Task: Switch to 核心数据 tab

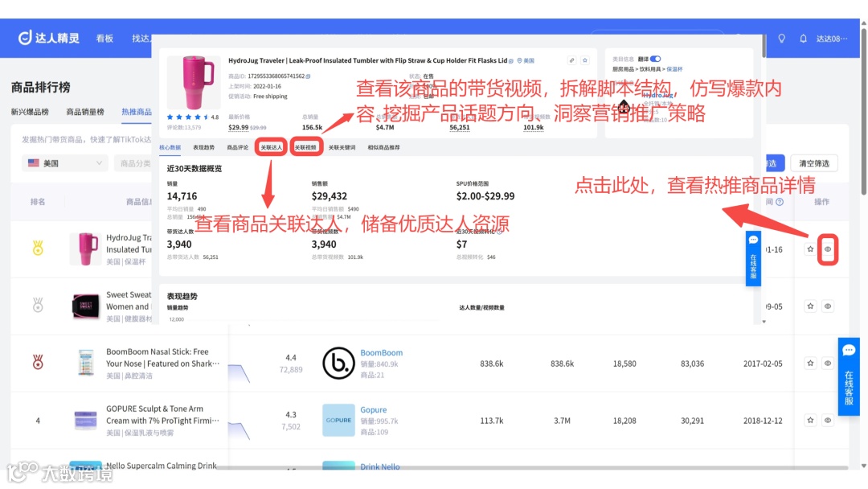Action: pos(170,147)
